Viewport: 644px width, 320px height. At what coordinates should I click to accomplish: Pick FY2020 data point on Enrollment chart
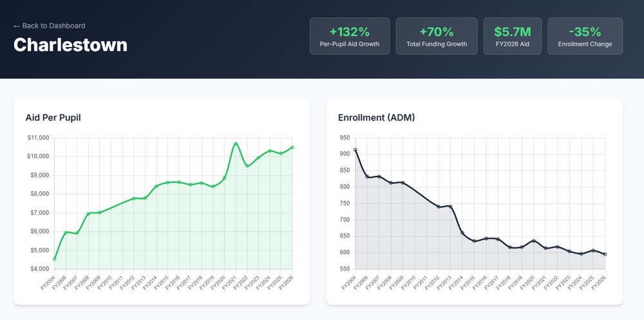coord(534,241)
